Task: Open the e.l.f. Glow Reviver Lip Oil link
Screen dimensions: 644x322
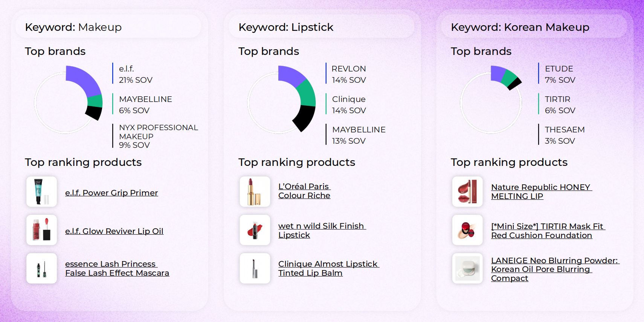Action: (114, 231)
